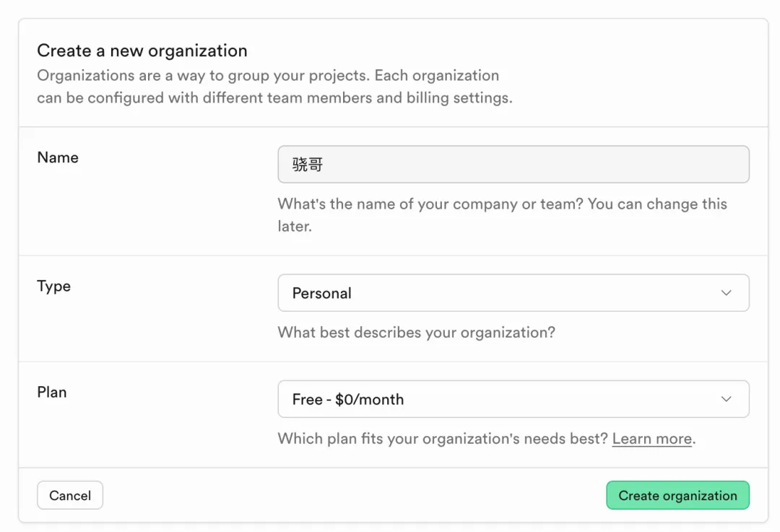Click the green Create organization button
The image size is (780, 532).
pos(677,496)
